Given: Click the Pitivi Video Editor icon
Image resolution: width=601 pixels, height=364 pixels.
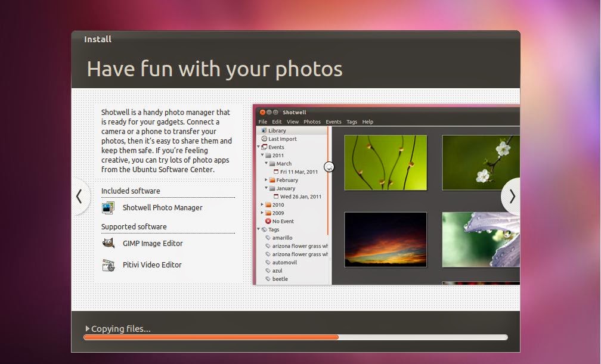Looking at the screenshot, I should click(x=109, y=265).
